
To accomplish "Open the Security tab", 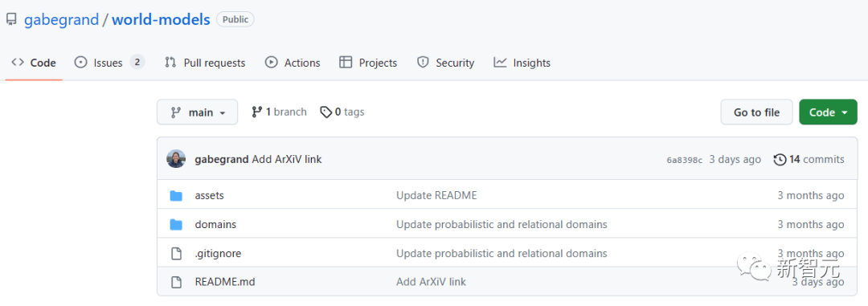I will click(x=445, y=63).
